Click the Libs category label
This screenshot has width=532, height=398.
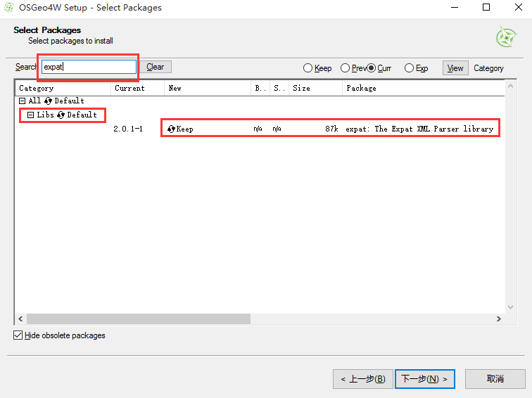(45, 115)
